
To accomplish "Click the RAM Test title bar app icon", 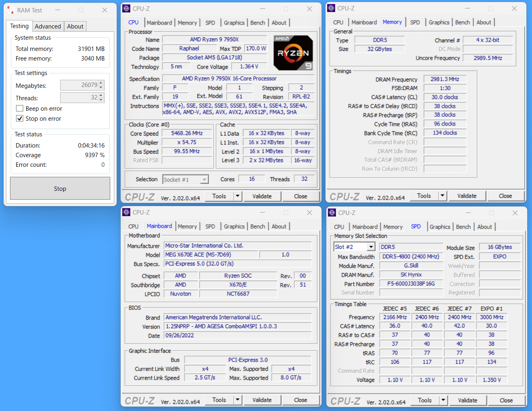I will 11,10.
